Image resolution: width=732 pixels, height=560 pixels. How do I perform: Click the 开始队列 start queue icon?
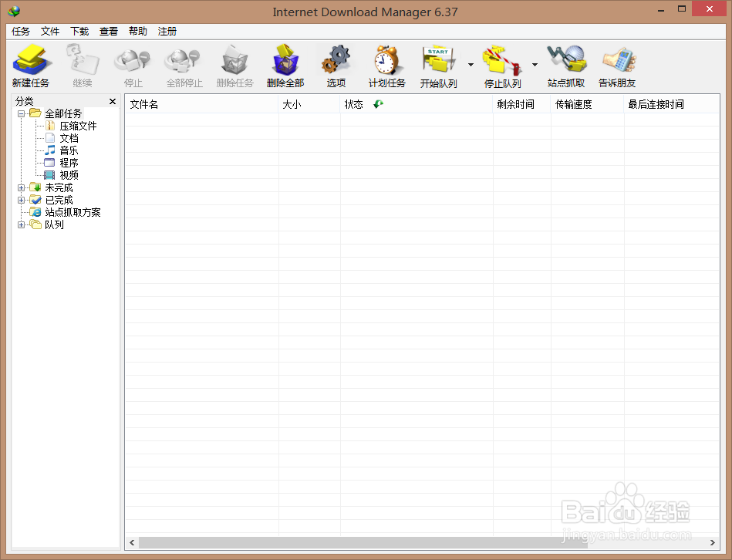pyautogui.click(x=438, y=59)
